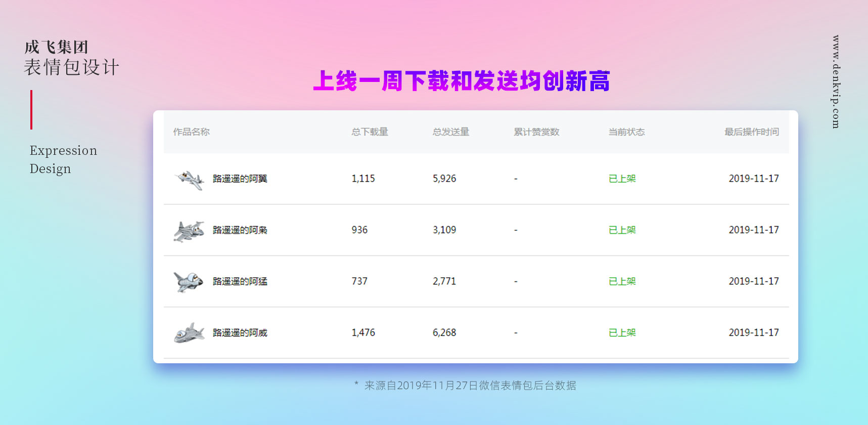Click the 累计赞赏数 column header
The width and height of the screenshot is (868, 425).
coord(536,132)
